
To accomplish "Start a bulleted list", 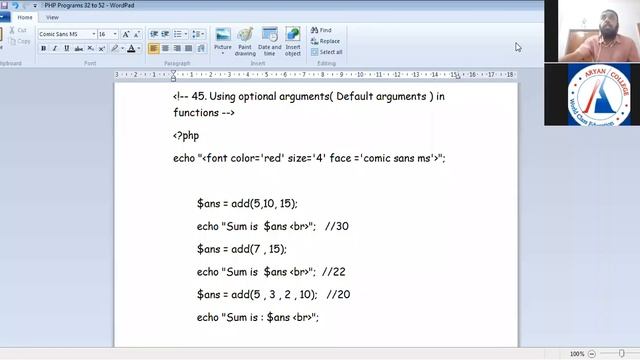I will coord(178,34).
